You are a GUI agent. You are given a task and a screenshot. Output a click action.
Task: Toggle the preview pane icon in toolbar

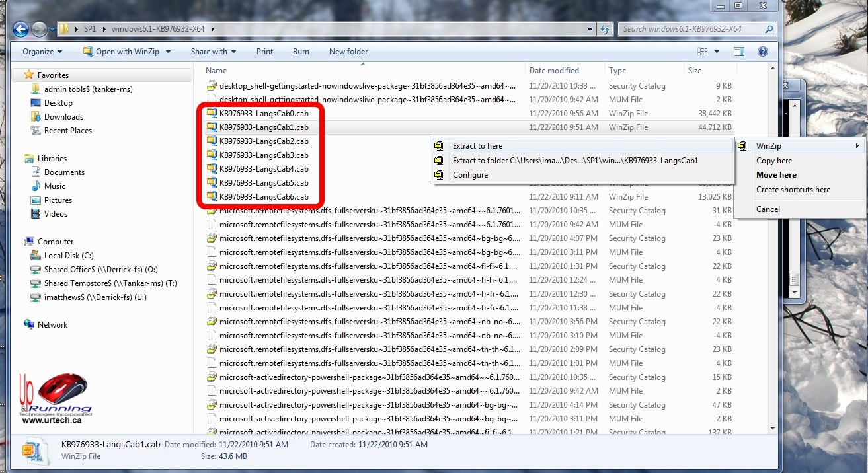click(739, 52)
